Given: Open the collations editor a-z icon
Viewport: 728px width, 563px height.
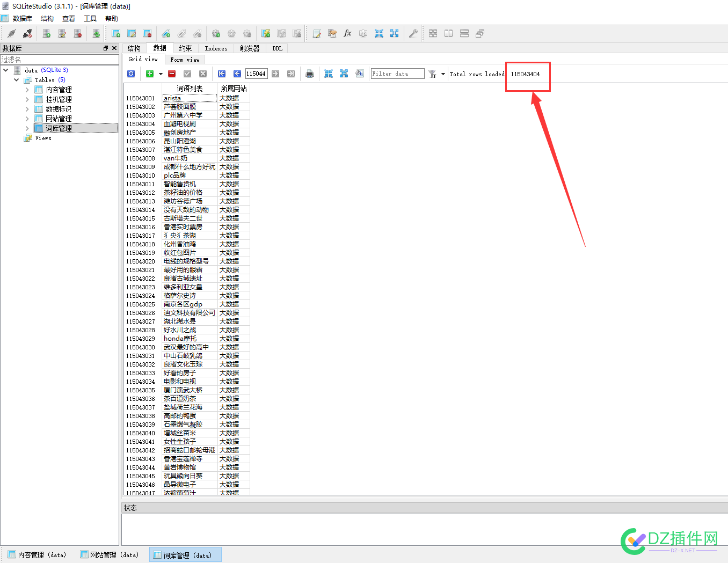Looking at the screenshot, I should (363, 33).
